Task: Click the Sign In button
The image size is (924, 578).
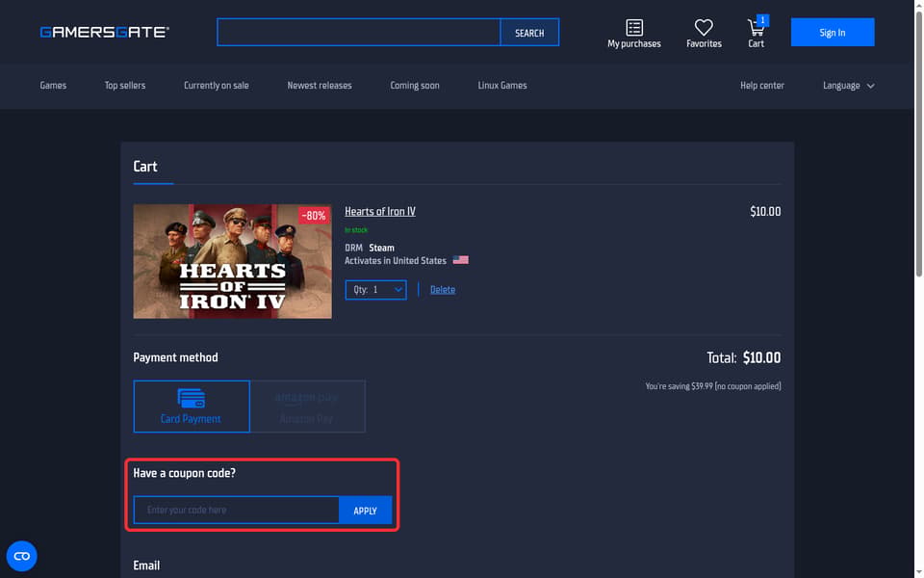Action: pos(833,32)
